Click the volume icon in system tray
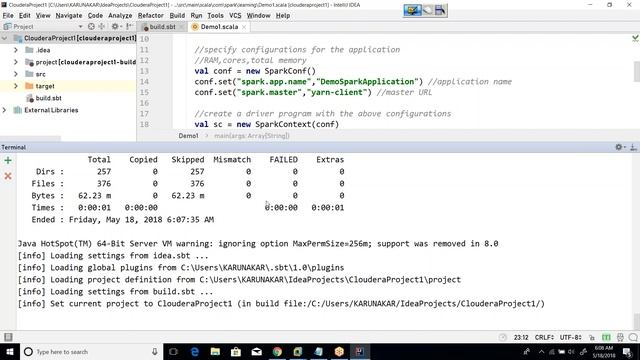Screen dimensions: 640x360 (x=571, y=352)
